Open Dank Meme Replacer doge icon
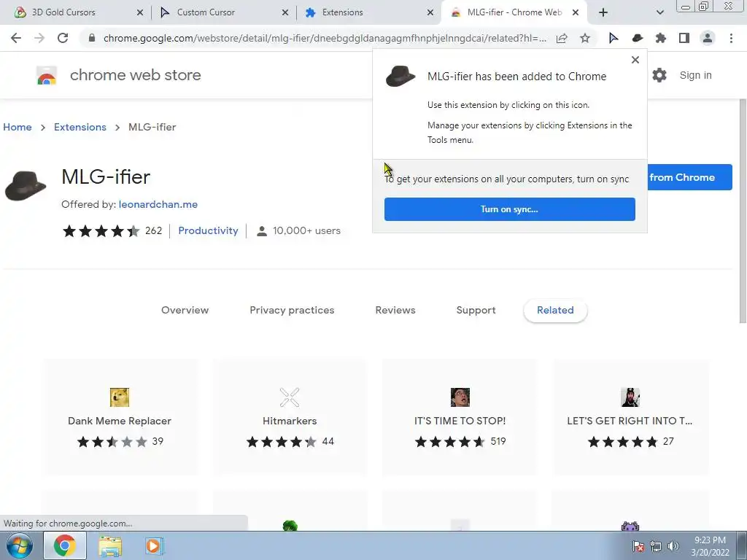747x560 pixels. 120,397
